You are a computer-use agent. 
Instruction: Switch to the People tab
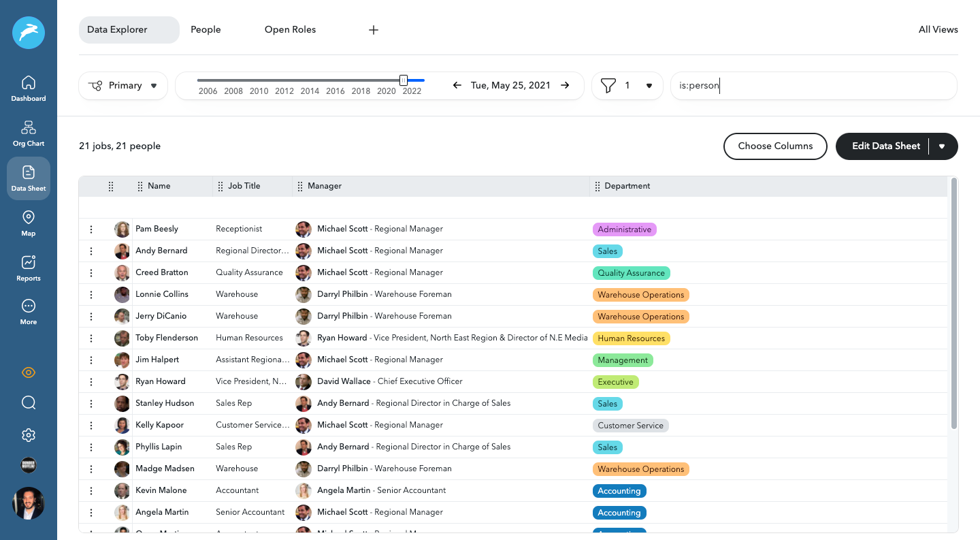[206, 30]
